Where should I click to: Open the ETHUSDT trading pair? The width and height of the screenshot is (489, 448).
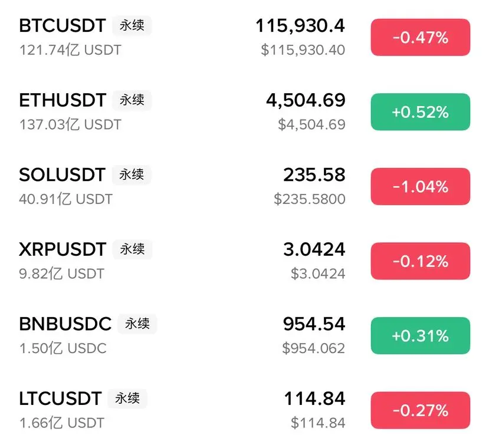[x=244, y=112]
